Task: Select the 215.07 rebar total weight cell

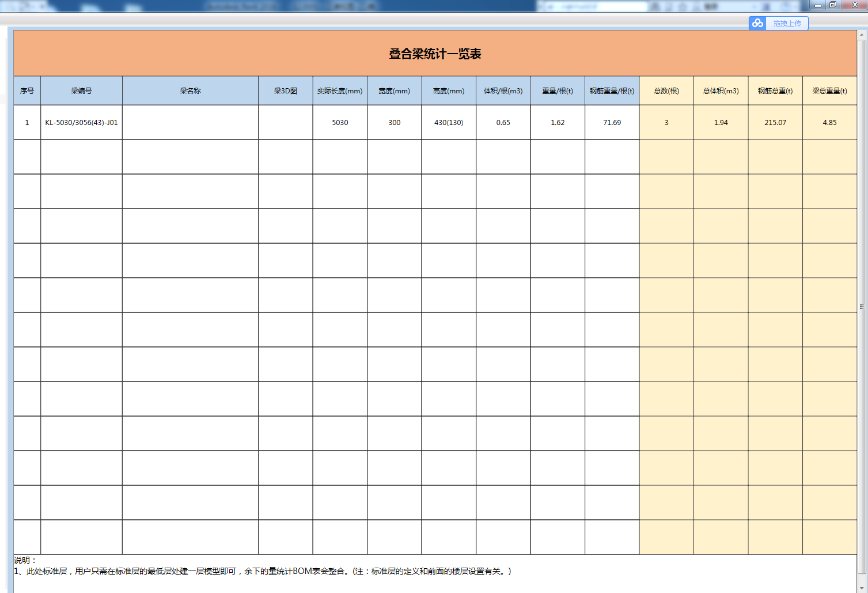Action: tap(775, 122)
